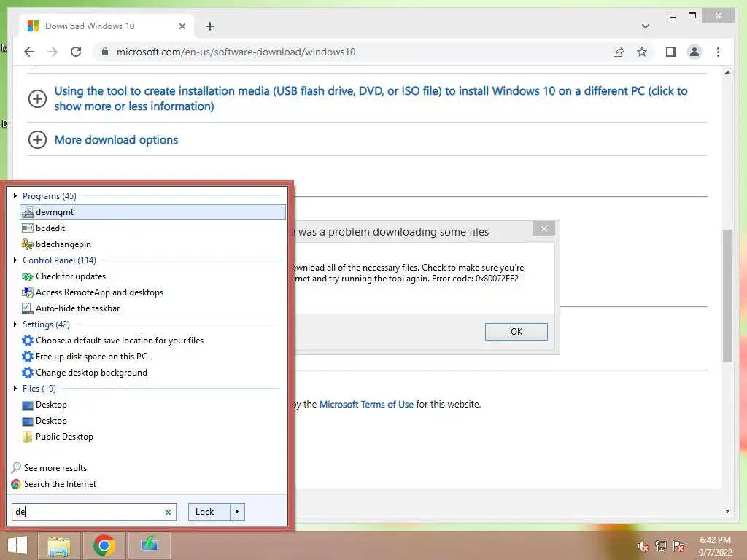Click the lock site-info icon
This screenshot has height=560, width=747.
(x=105, y=52)
